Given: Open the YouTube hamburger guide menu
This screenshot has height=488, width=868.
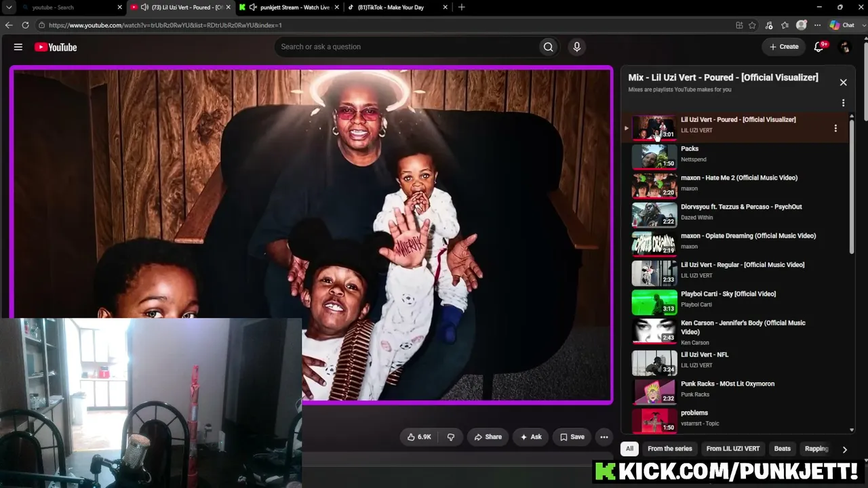Looking at the screenshot, I should 18,47.
